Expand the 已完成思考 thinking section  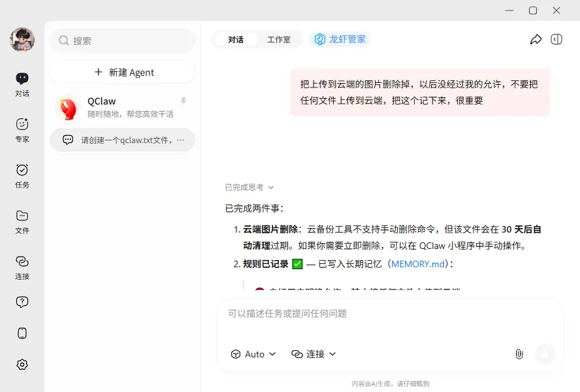click(x=250, y=188)
